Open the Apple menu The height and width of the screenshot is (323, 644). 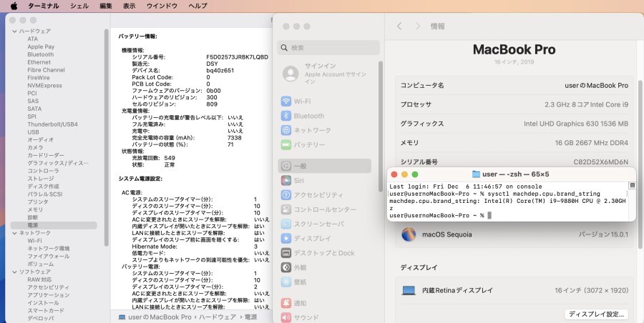pyautogui.click(x=14, y=6)
